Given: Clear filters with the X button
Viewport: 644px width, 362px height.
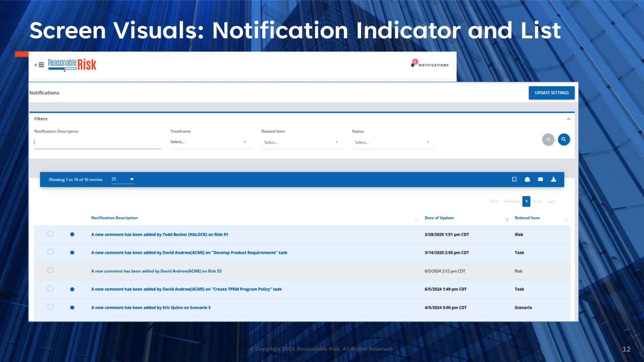Looking at the screenshot, I should pyautogui.click(x=548, y=139).
